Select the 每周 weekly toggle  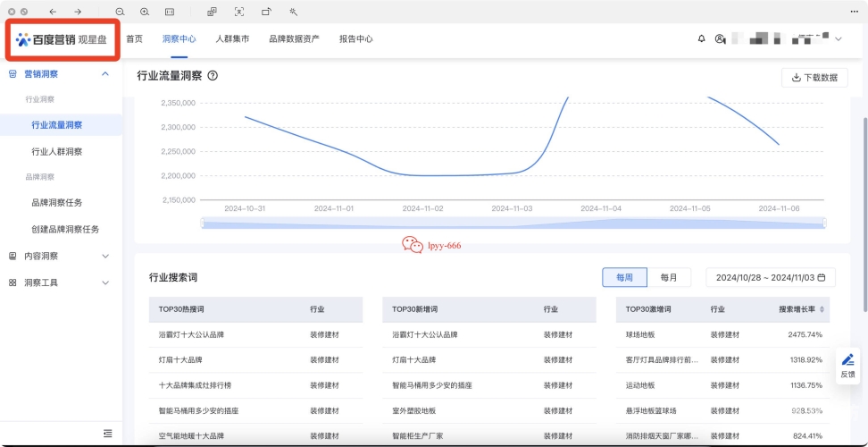624,277
